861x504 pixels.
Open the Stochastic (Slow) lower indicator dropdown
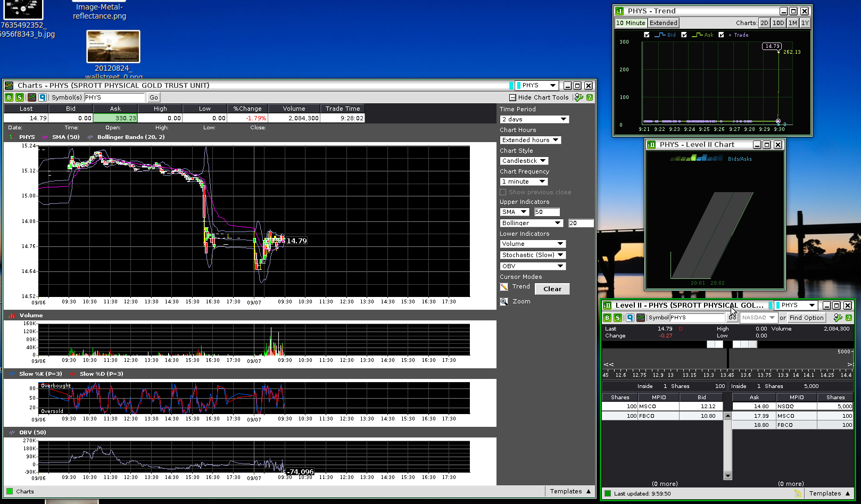point(533,255)
